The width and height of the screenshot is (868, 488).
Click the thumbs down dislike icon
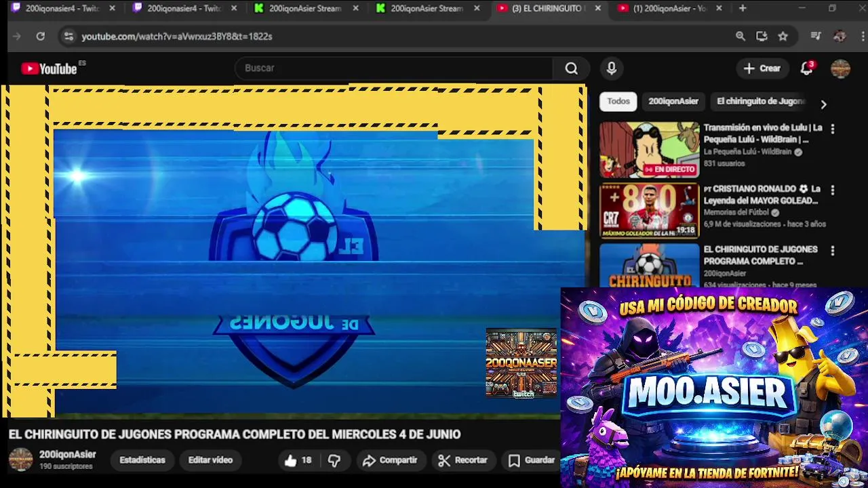(334, 460)
